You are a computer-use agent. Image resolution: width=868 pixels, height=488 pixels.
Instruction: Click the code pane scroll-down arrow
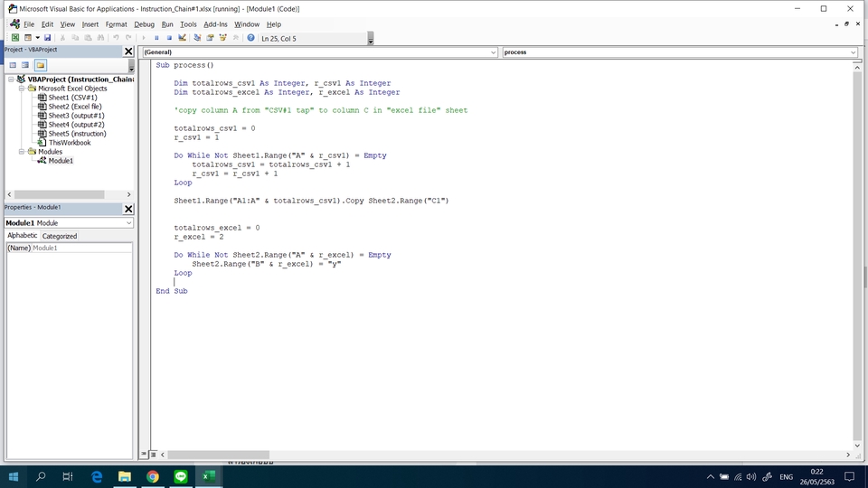click(857, 446)
